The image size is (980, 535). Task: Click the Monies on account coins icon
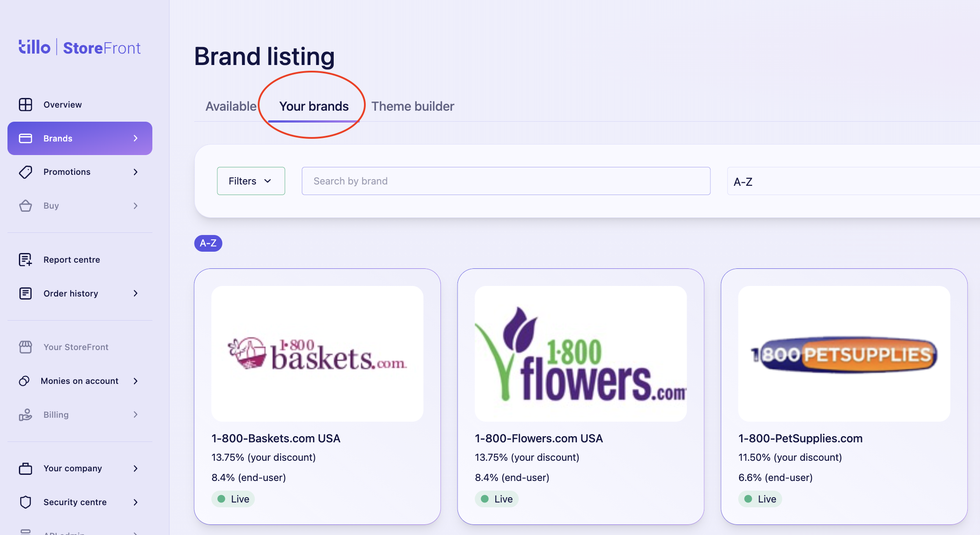pyautogui.click(x=24, y=381)
